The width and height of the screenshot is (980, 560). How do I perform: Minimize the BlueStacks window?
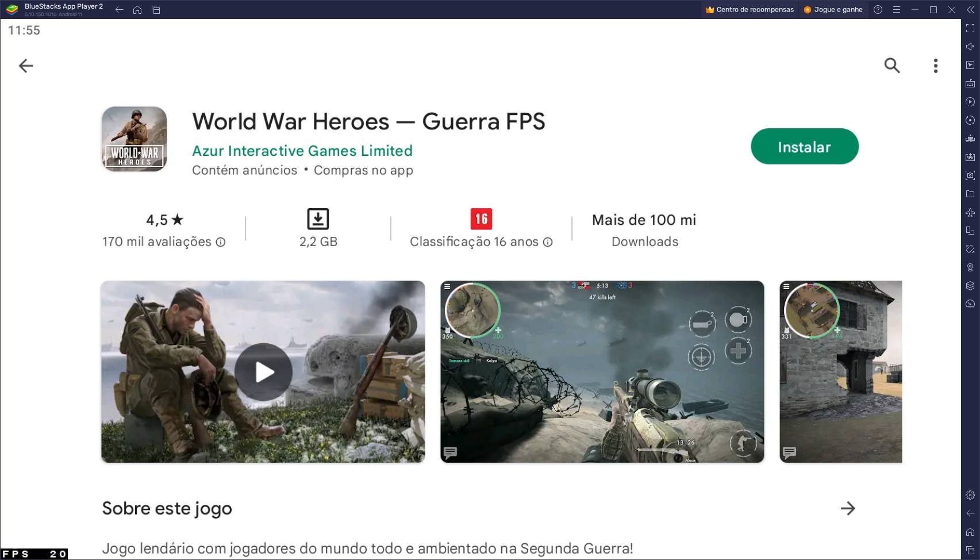point(915,9)
